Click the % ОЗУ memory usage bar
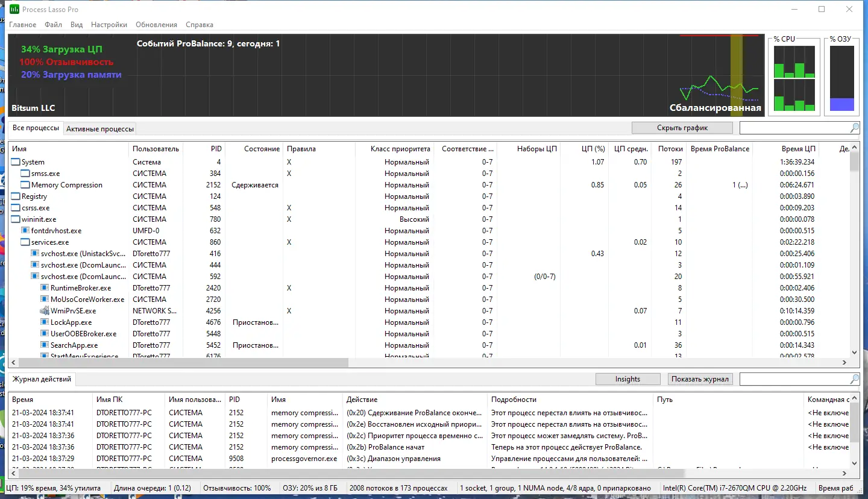The width and height of the screenshot is (868, 499). 842,78
